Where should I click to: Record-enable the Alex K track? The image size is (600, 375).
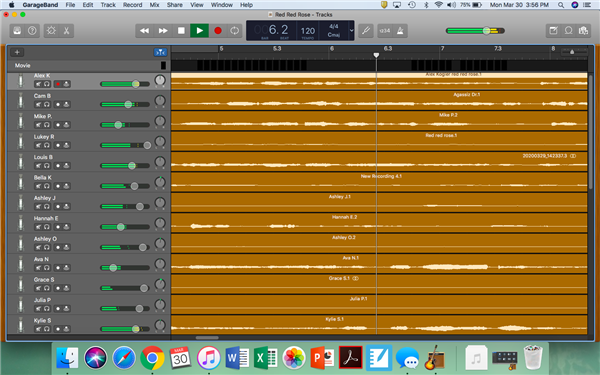(58, 84)
